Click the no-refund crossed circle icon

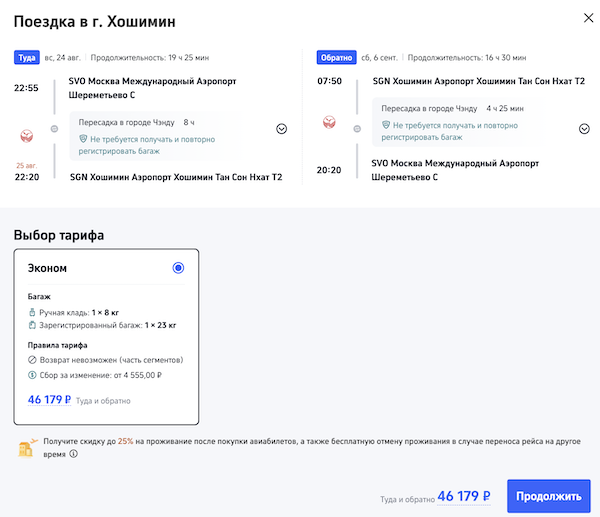32,359
